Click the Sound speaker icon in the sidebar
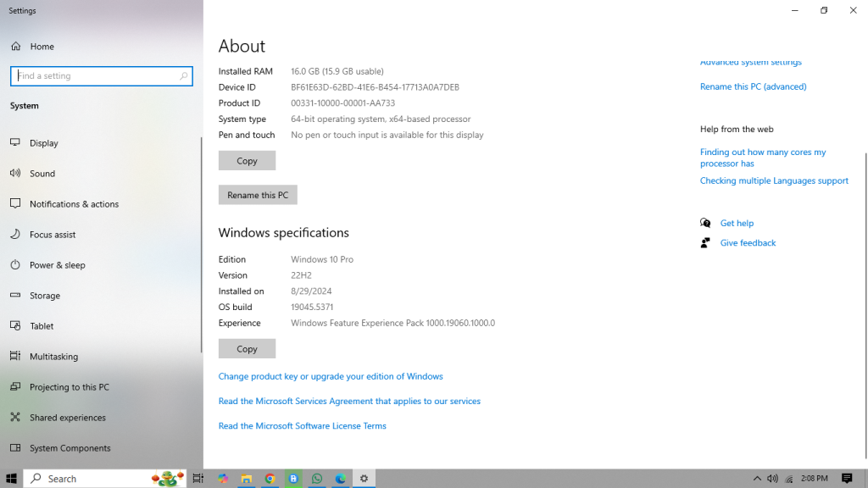 pos(15,173)
